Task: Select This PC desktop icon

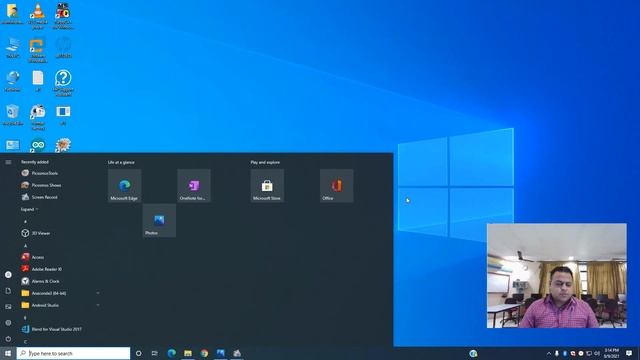Action: click(x=13, y=47)
